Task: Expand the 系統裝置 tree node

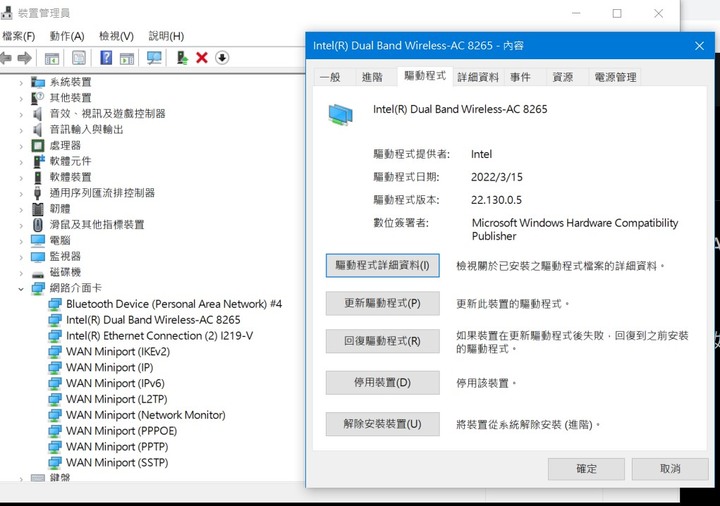Action: 21,83
